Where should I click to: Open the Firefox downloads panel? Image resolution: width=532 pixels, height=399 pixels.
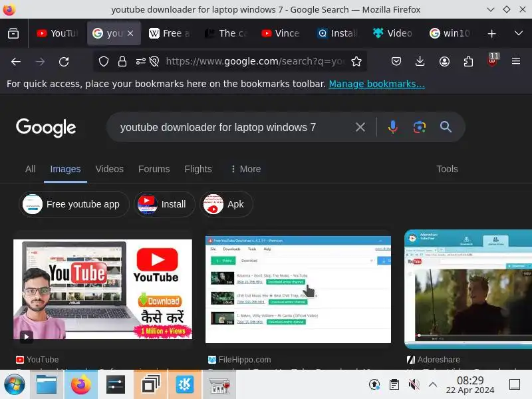[x=420, y=61]
